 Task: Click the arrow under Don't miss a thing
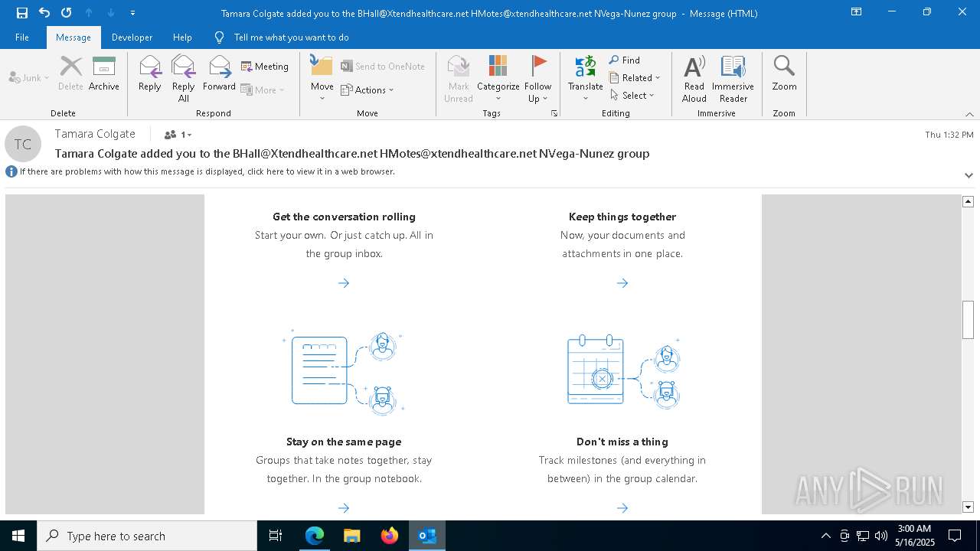pyautogui.click(x=622, y=508)
